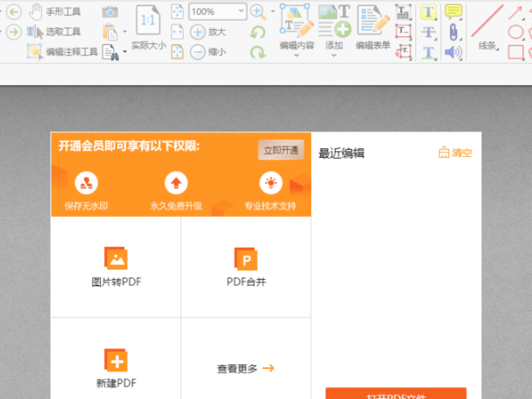The height and width of the screenshot is (399, 532).
Task: Zoom out with the 缩小 minus button
Action: (207, 52)
